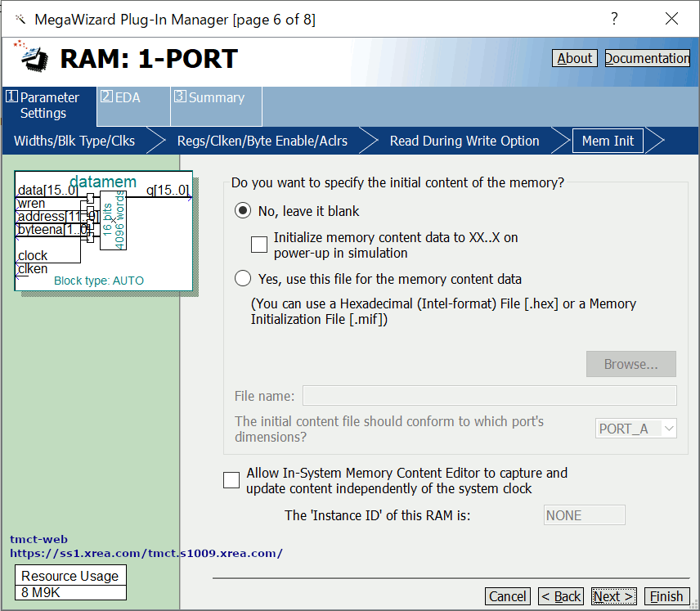The height and width of the screenshot is (611, 700).
Task: Go to Widths/Blk Type/Clks step
Action: point(74,141)
